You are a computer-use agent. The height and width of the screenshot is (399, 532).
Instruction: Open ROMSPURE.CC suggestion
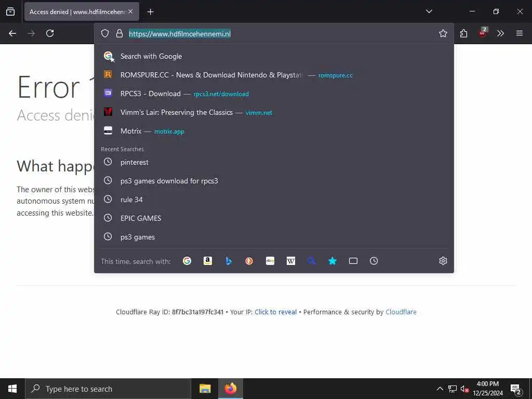point(274,75)
